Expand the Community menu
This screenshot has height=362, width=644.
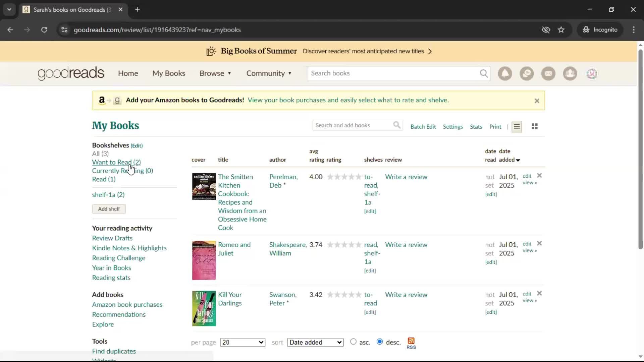pos(269,73)
